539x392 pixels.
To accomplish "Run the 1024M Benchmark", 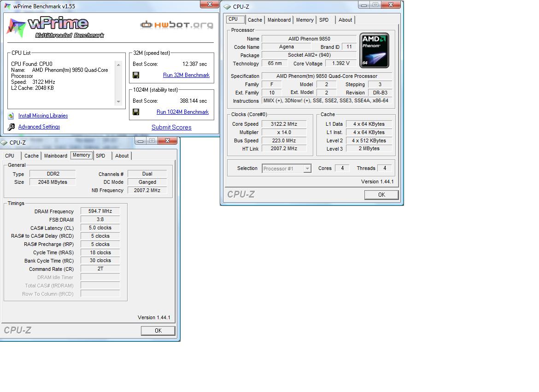I will [x=182, y=112].
